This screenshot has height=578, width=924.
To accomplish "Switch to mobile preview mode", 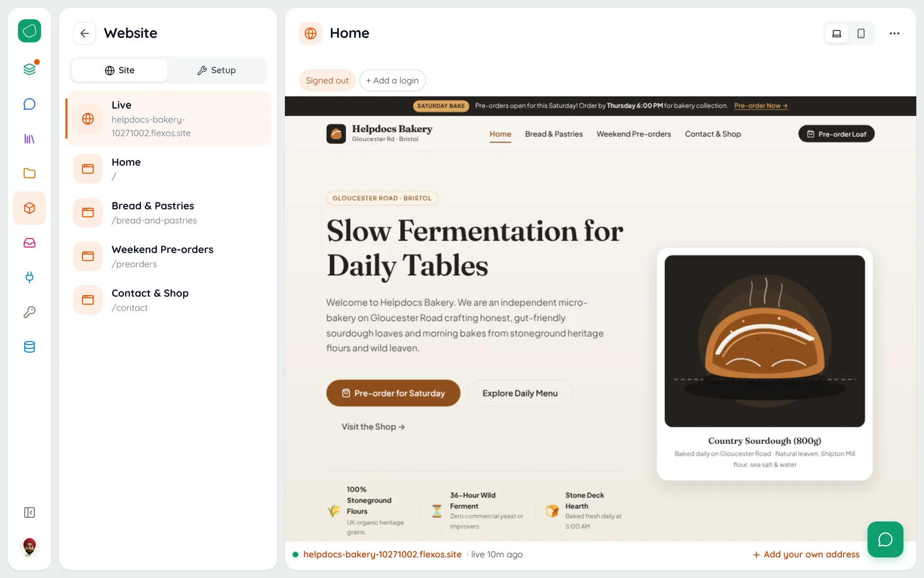I will pos(861,34).
